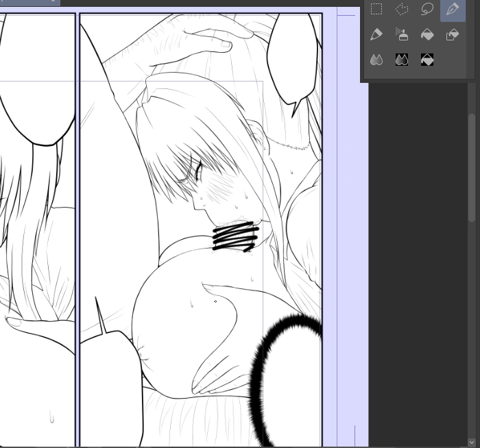Select the gray gradient double-drop blend icon

click(376, 60)
